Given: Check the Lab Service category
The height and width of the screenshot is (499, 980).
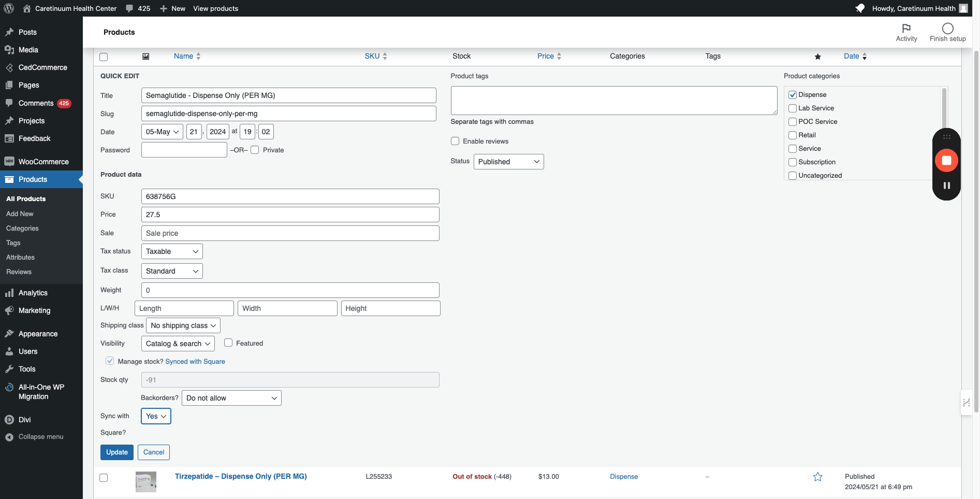Looking at the screenshot, I should [x=793, y=108].
